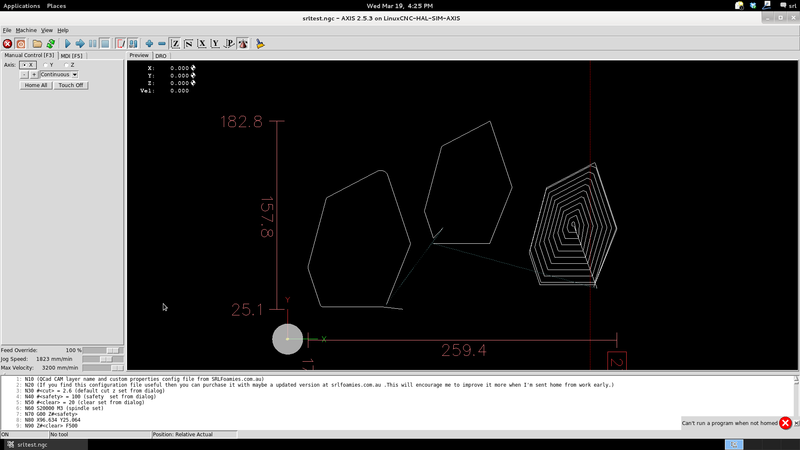Open the srl user chat menu

788,6
